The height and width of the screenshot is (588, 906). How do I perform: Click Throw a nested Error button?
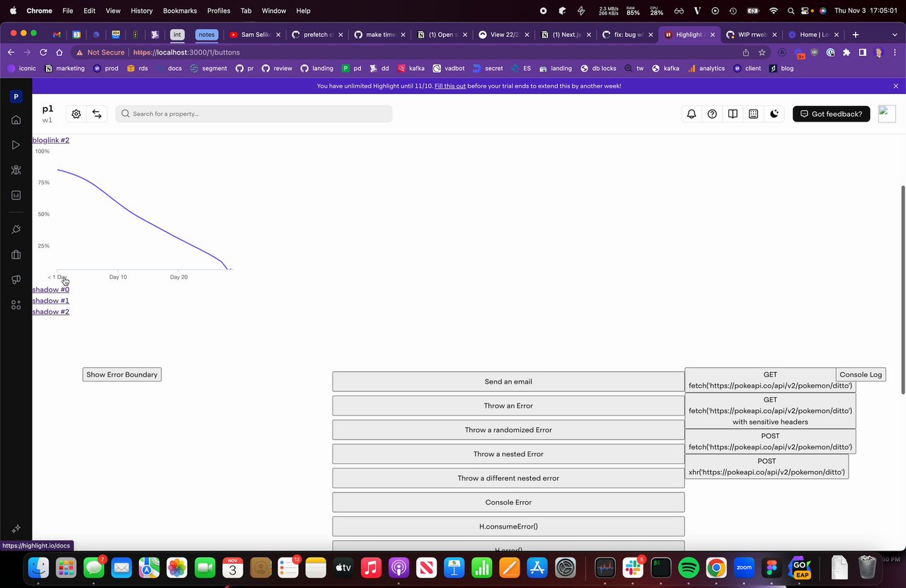click(508, 454)
